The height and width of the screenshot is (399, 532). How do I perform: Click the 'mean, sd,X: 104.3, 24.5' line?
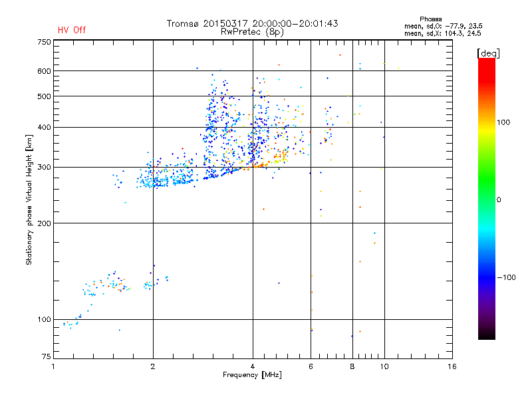point(442,33)
